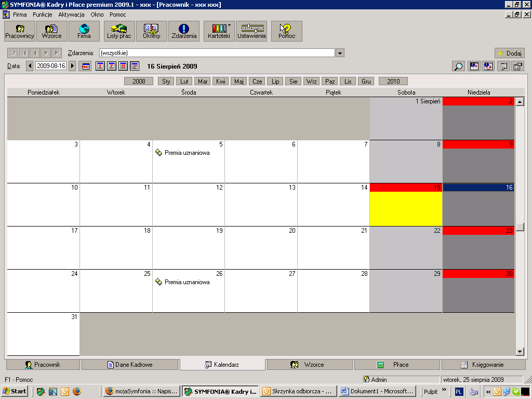Screen dimensions: 532x399
Task: Launch Firefox from the quick launch bar
Action: 77,391
